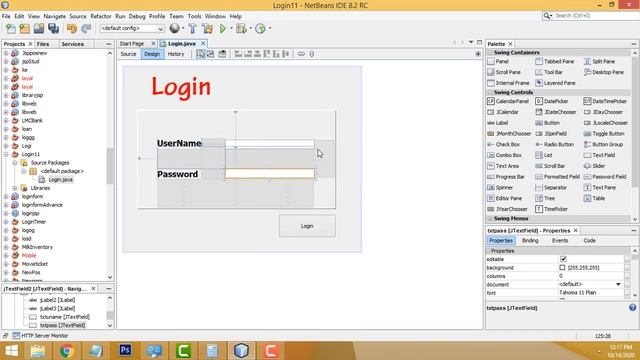Image resolution: width=640 pixels, height=360 pixels.
Task: Select the Text Field palette item
Action: [x=600, y=155]
